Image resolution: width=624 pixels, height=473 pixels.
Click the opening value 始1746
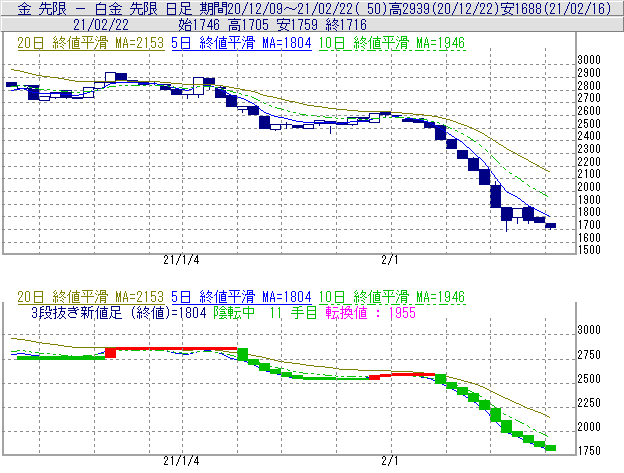199,25
